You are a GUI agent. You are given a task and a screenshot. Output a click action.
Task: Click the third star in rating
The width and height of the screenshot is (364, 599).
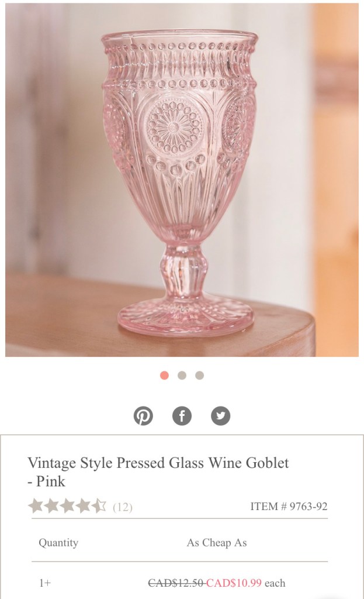point(67,506)
